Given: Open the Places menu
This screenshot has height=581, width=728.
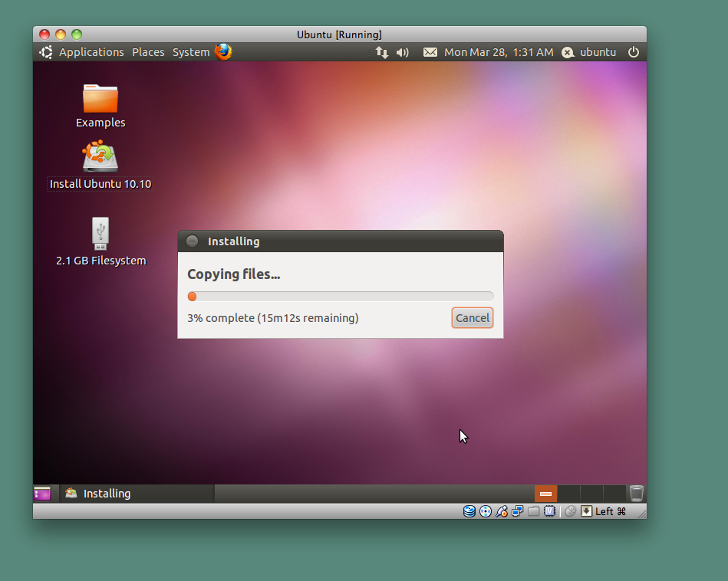Looking at the screenshot, I should pos(148,52).
